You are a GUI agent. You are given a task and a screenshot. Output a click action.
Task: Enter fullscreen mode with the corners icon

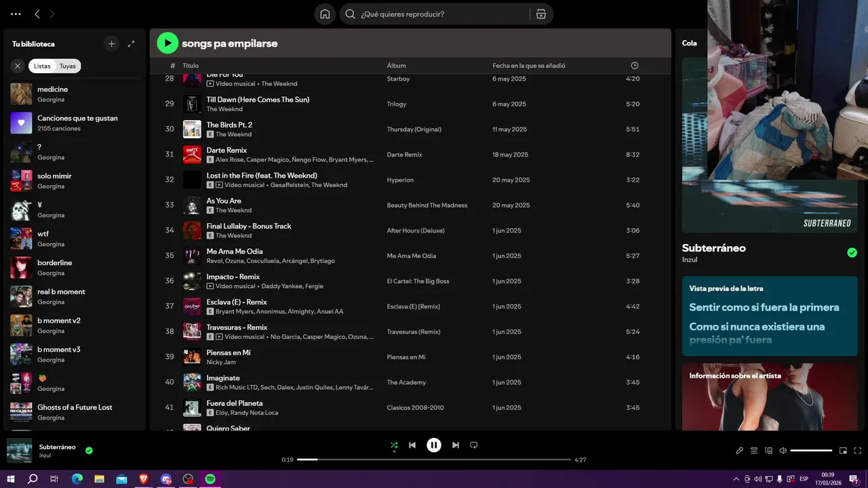click(x=858, y=450)
